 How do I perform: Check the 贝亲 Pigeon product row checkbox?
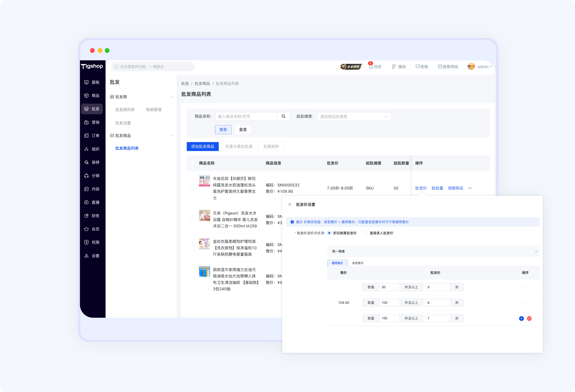coord(192,219)
